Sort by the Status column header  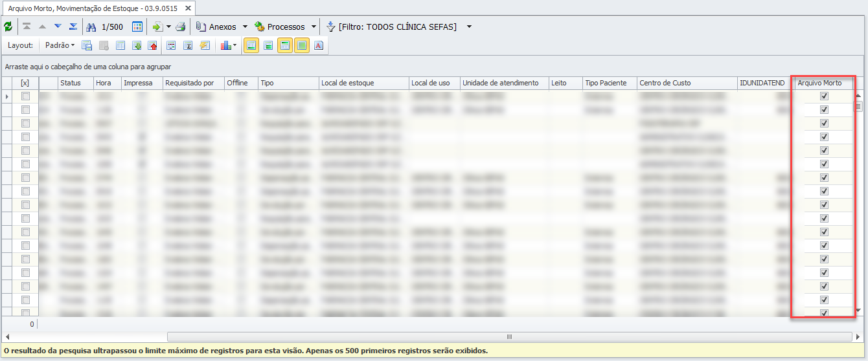pos(75,83)
